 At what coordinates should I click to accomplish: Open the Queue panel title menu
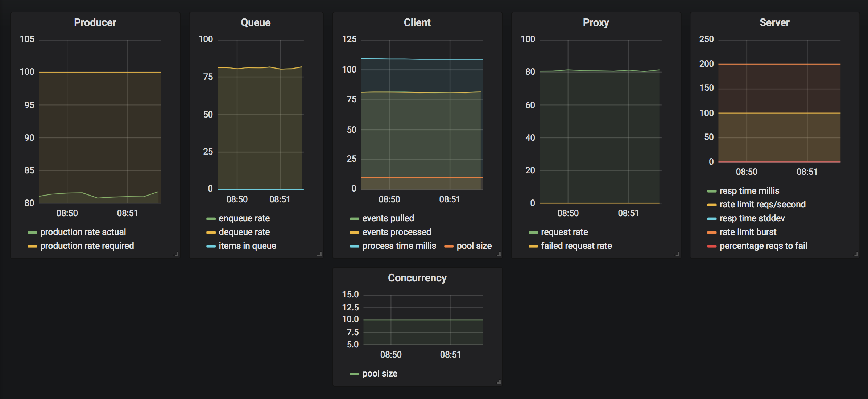pyautogui.click(x=256, y=22)
